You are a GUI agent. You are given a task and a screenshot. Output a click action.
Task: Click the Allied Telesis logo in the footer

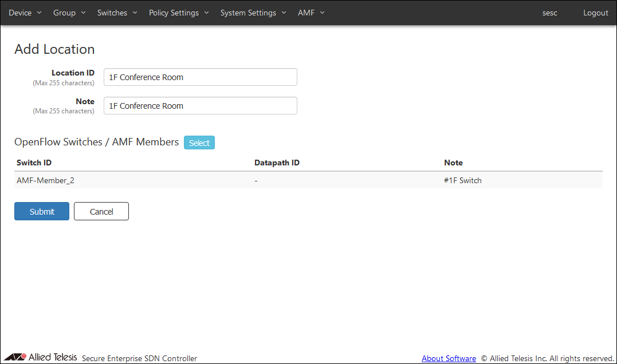[40, 357]
